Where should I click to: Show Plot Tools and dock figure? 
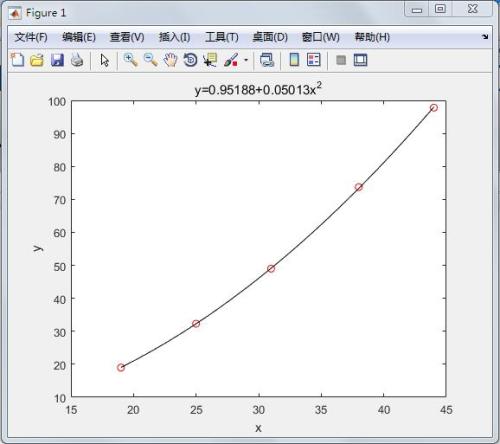click(360, 60)
